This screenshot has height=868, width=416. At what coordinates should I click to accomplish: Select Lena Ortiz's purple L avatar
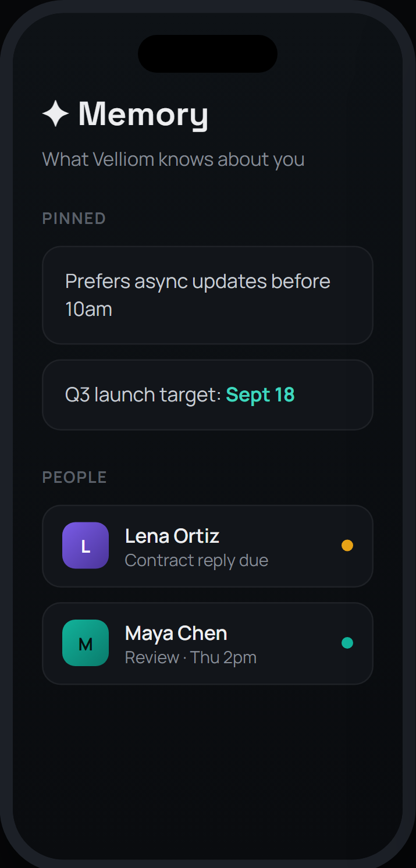click(86, 546)
